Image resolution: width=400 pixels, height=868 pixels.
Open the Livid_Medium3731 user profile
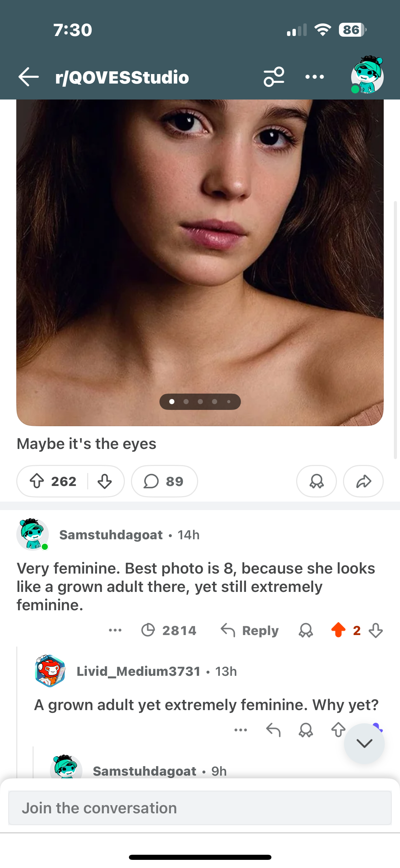[138, 671]
